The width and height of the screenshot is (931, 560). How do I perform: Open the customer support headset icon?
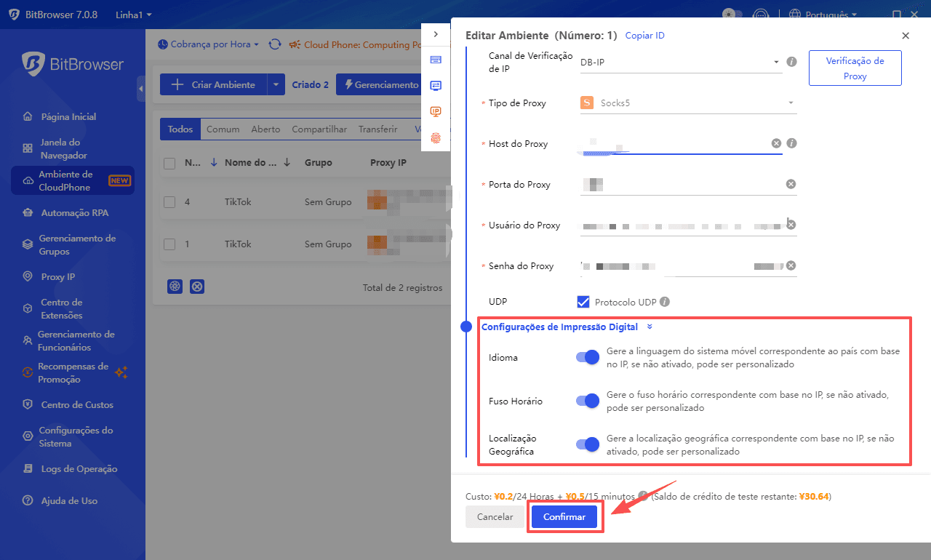tap(760, 15)
